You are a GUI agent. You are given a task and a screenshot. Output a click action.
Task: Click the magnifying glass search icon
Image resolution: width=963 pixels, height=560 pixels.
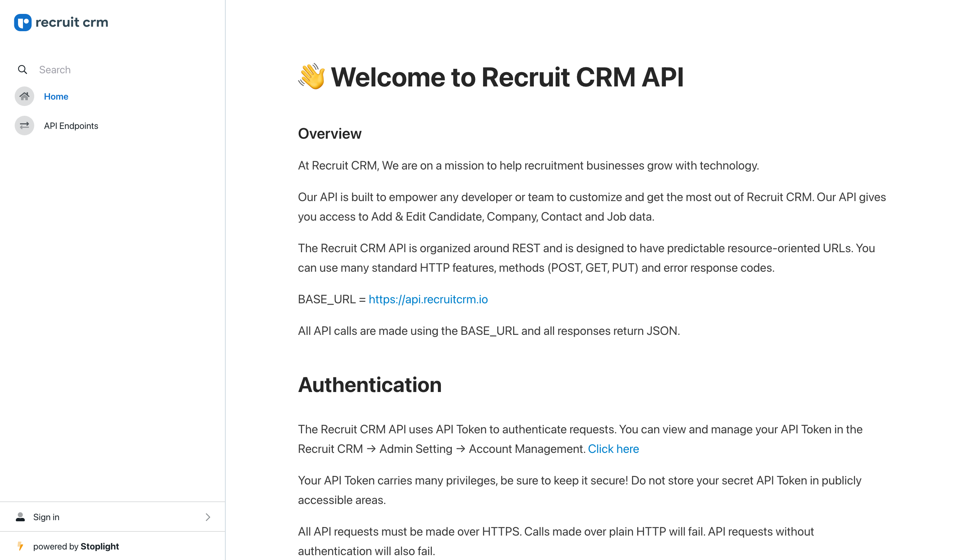[x=23, y=70]
